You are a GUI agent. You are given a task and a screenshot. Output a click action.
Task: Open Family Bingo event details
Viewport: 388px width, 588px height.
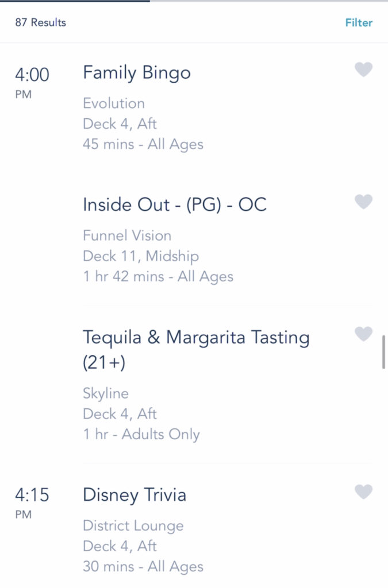[x=137, y=73]
